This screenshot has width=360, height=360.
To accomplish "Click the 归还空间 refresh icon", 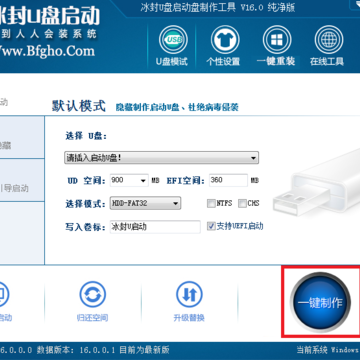I will 92,295.
